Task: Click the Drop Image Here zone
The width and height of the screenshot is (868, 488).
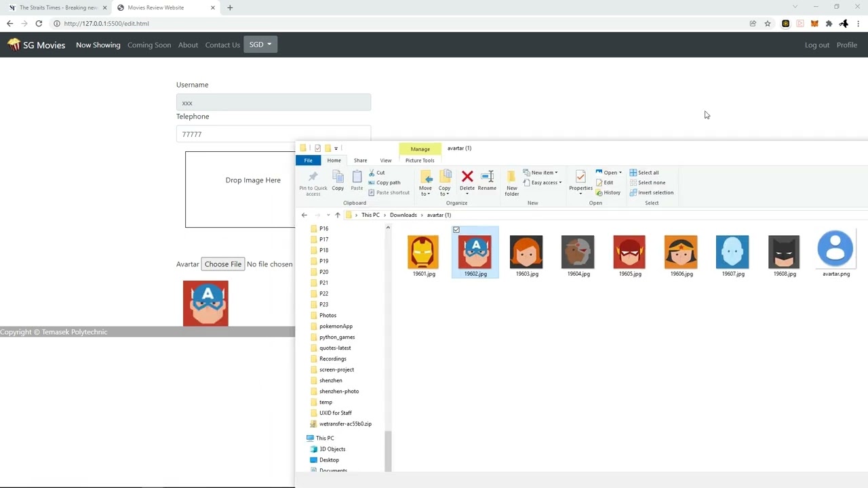Action: coord(240,189)
